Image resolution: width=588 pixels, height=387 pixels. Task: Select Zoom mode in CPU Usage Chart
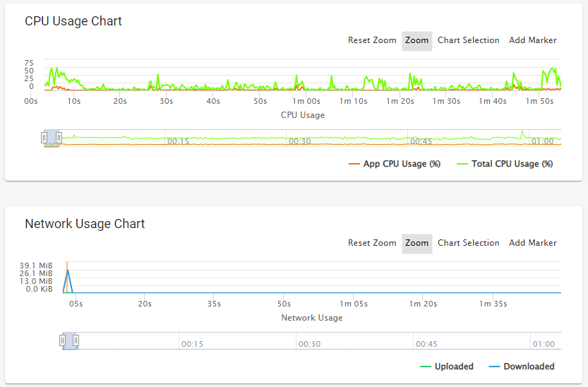[417, 41]
